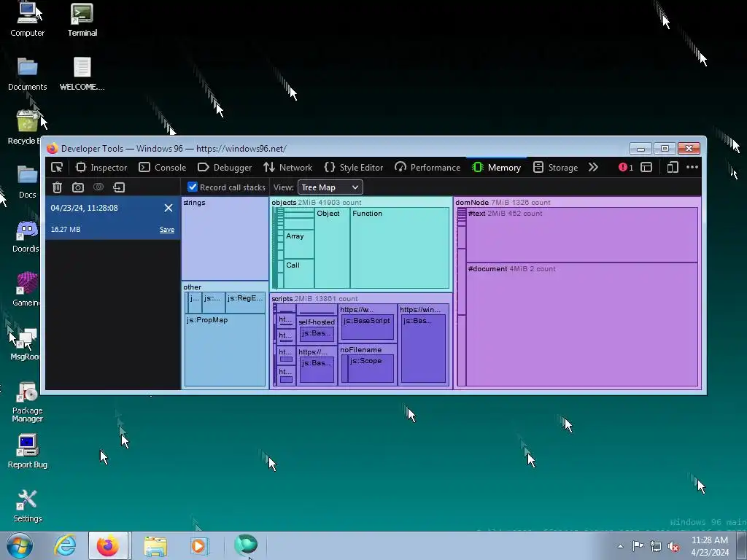Click the import snapshot icon

coord(119,187)
